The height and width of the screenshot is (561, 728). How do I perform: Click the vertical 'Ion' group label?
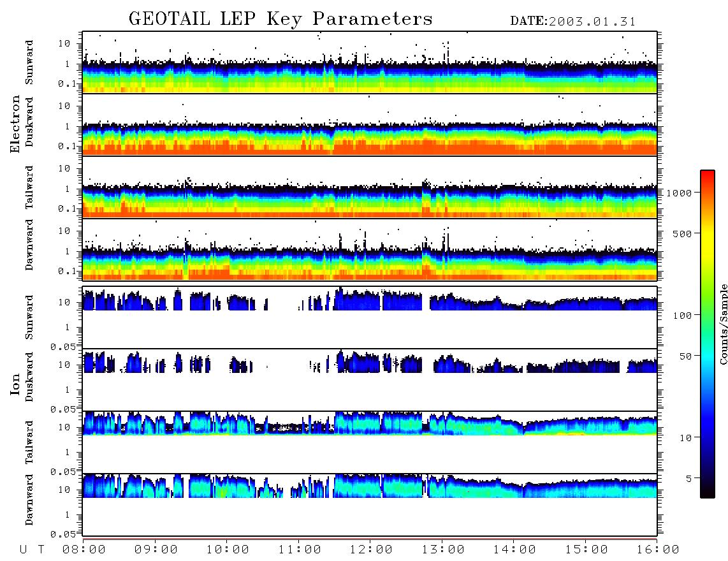[x=15, y=384]
